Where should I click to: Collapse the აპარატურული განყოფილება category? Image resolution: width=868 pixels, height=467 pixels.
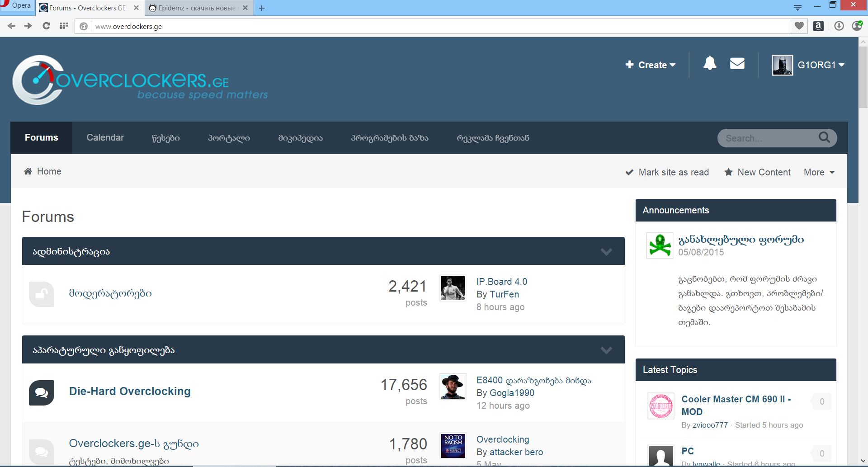606,350
